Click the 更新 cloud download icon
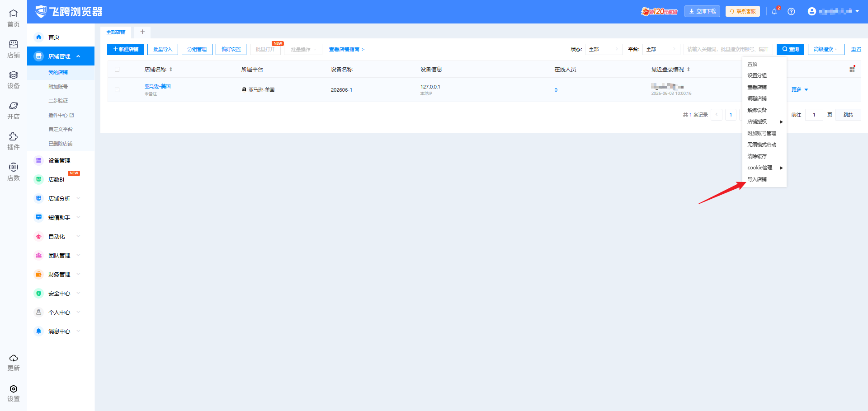Viewport: 868px width, 411px height. (x=14, y=358)
